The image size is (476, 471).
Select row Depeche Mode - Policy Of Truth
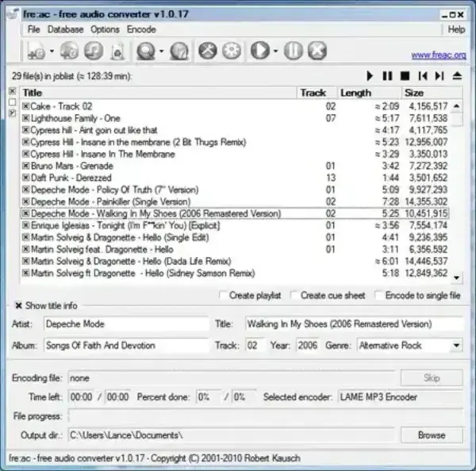(x=235, y=190)
